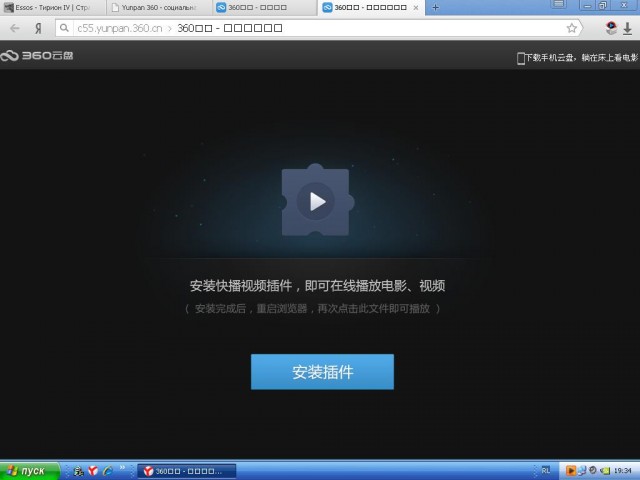Click the play icon in the video placeholder
This screenshot has width=640, height=480.
pos(317,202)
